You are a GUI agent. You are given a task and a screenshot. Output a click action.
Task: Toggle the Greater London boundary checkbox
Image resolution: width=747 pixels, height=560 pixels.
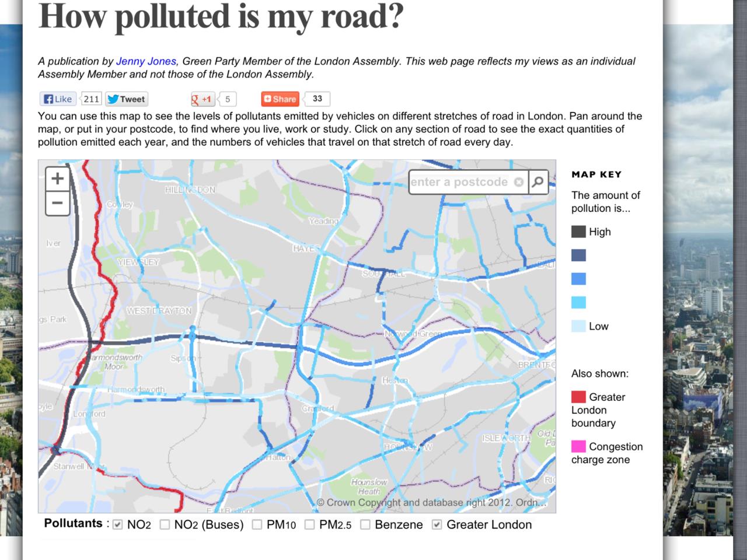(437, 524)
